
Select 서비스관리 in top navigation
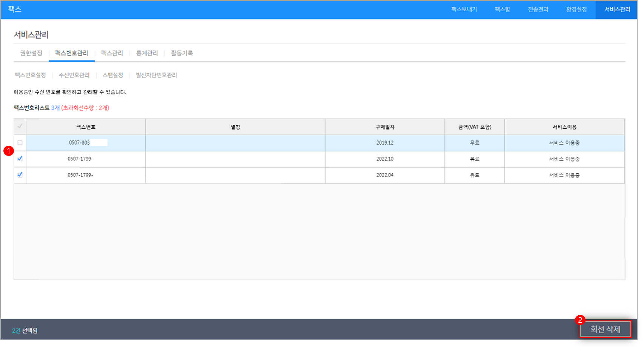click(x=617, y=9)
